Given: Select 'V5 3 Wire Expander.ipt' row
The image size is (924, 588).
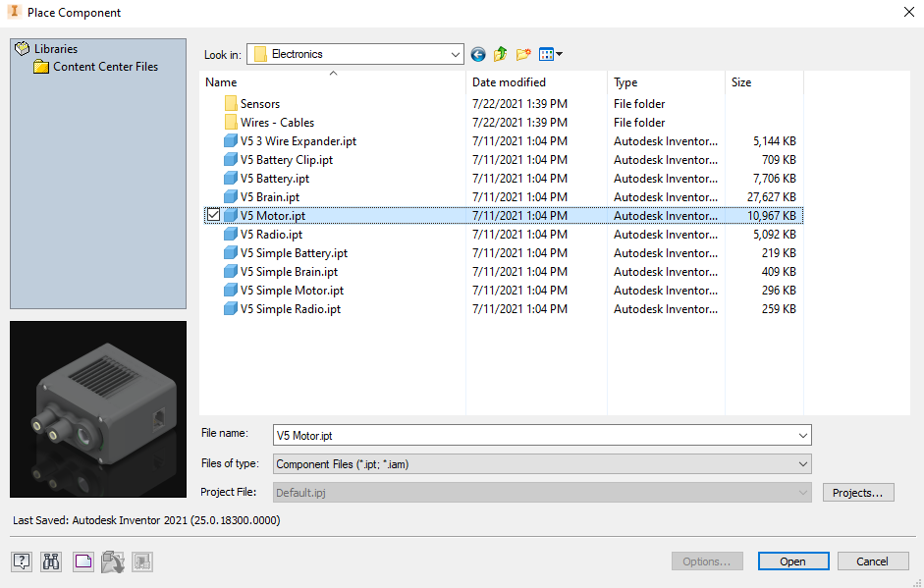Looking at the screenshot, I should [x=504, y=141].
